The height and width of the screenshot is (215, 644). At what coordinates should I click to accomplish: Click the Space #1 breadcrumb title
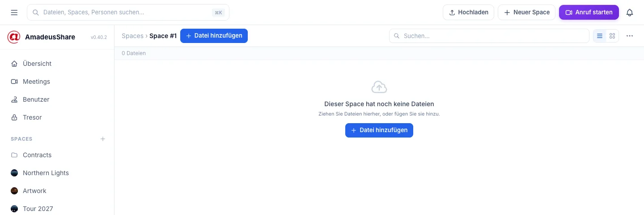163,36
